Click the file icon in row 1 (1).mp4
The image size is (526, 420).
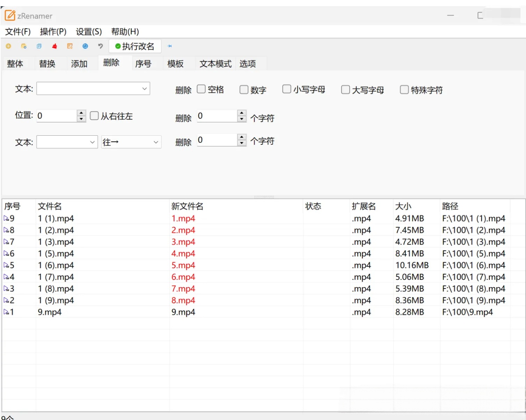(6, 218)
